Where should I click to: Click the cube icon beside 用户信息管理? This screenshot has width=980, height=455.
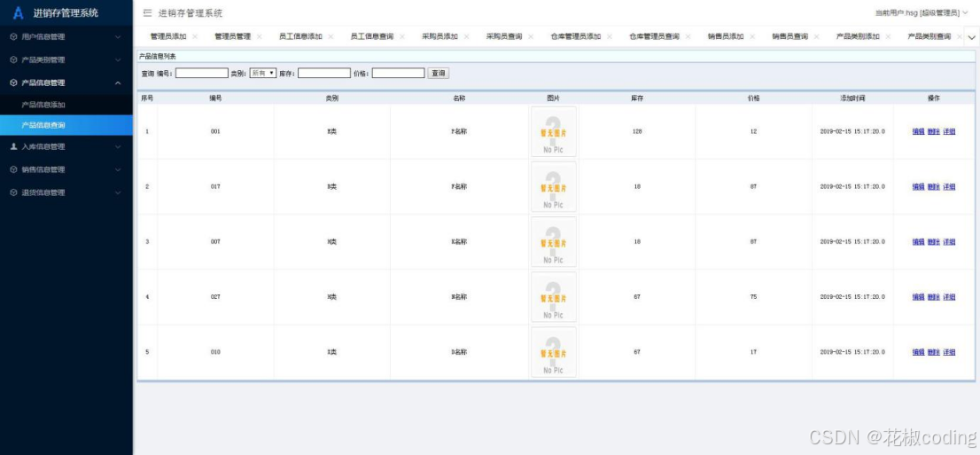click(x=14, y=37)
